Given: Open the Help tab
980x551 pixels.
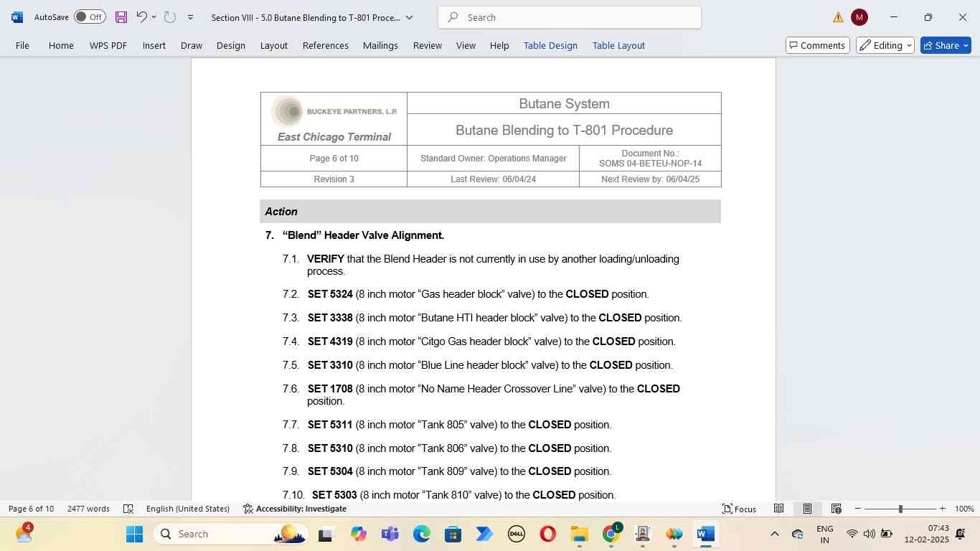Looking at the screenshot, I should (499, 45).
